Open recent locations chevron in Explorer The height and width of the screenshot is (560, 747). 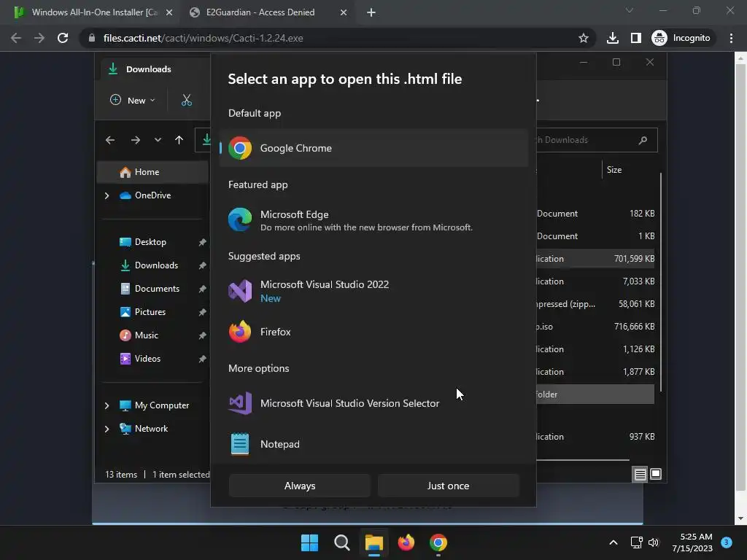click(x=158, y=140)
